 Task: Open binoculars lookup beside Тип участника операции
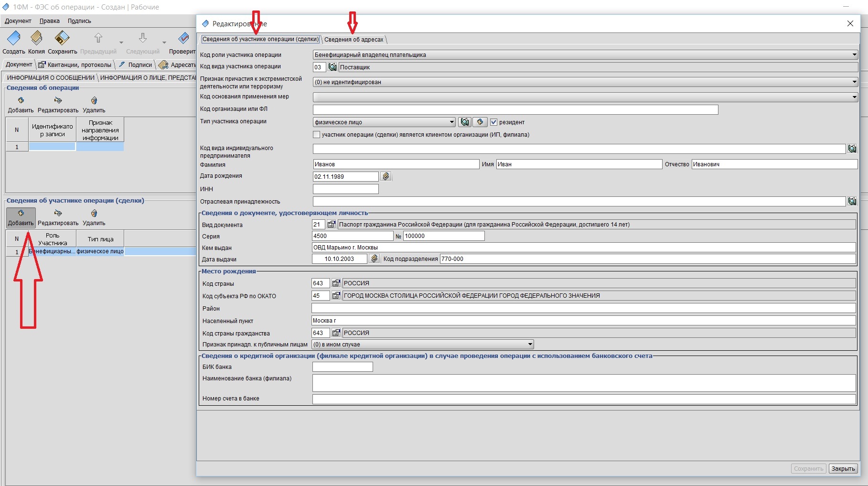pos(465,122)
